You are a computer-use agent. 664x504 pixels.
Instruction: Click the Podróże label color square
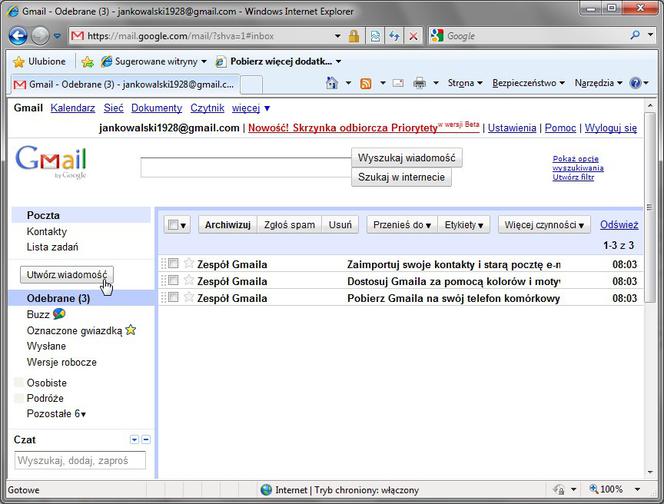(x=19, y=398)
